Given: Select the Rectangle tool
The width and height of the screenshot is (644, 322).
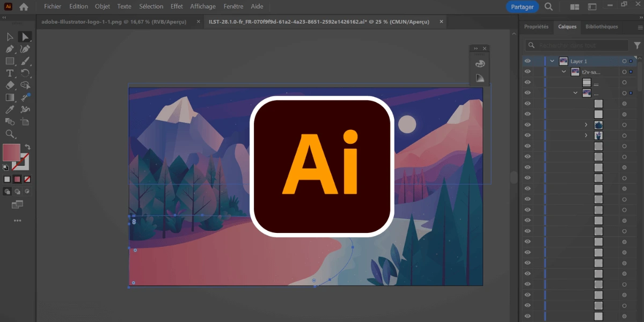Looking at the screenshot, I should point(10,61).
